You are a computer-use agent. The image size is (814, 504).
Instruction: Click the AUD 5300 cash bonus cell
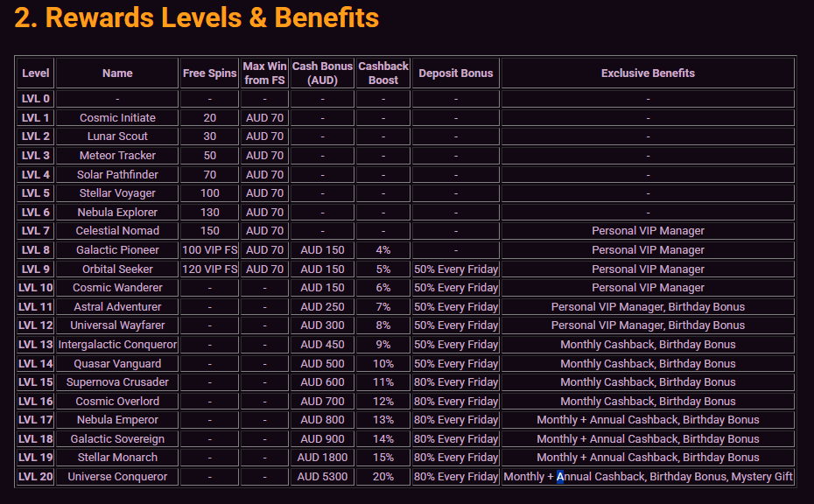pyautogui.click(x=322, y=477)
